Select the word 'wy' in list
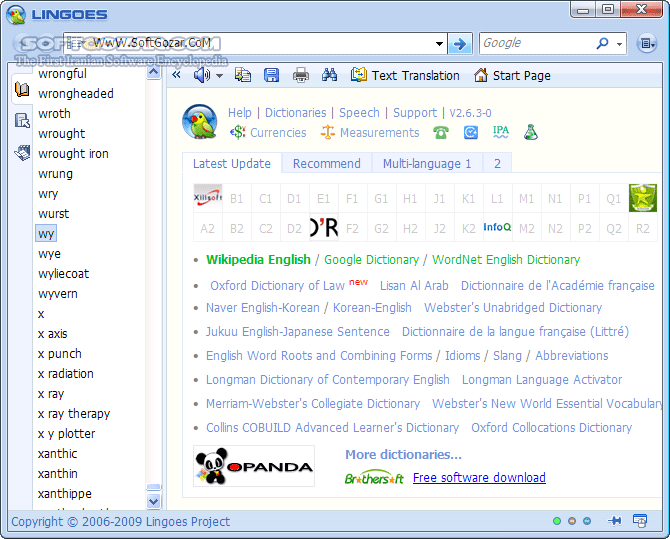 (x=46, y=234)
